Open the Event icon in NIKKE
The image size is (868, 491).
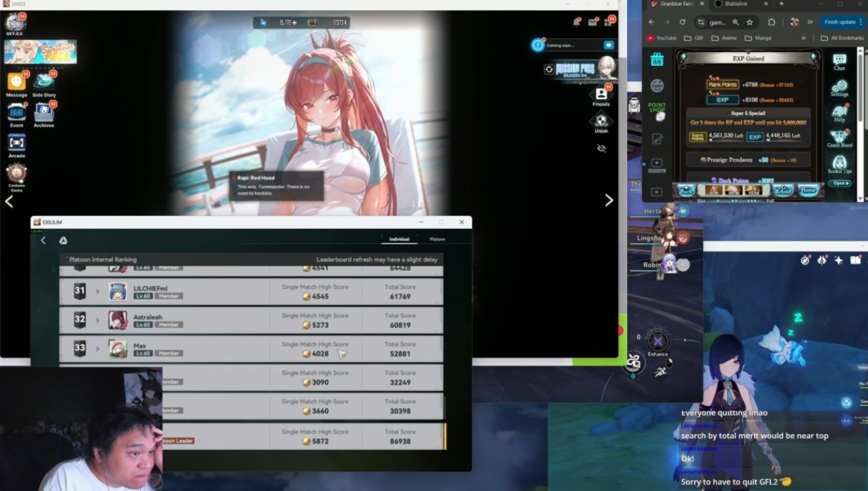point(17,115)
